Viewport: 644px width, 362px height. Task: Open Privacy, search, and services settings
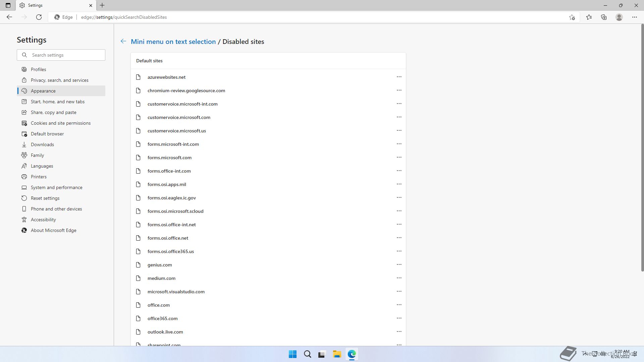[61, 80]
